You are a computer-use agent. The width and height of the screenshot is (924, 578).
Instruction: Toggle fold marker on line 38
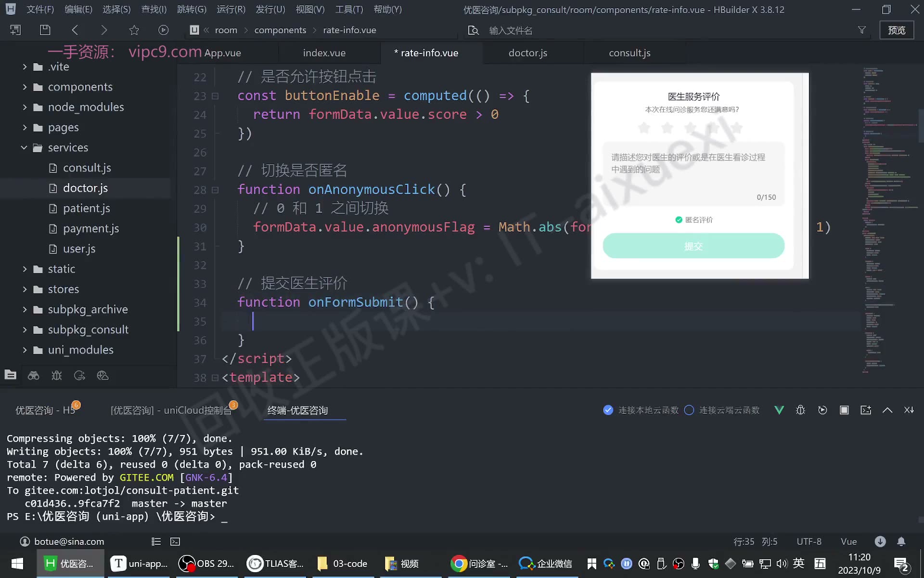[215, 378]
